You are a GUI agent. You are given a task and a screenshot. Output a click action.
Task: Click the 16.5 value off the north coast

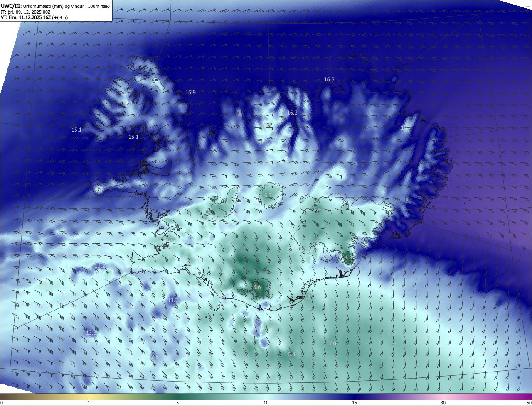[x=329, y=80]
